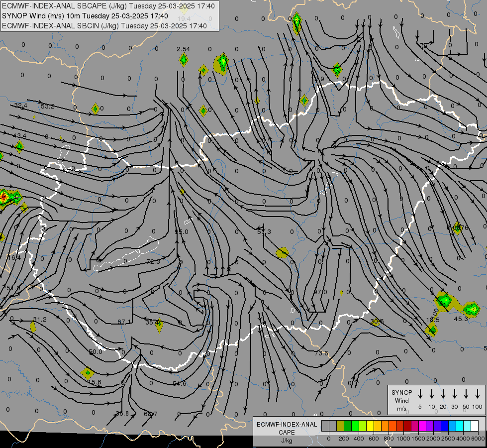Viewport: 487px width, 448px height.
Task: Select the bright magenta swatch after 1500
Action: 422,426
